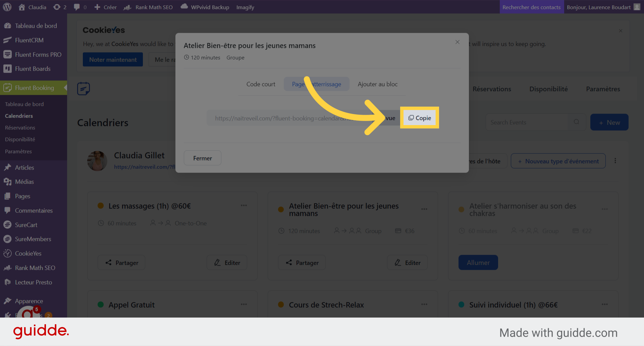This screenshot has width=644, height=346.
Task: Close the dialog using the X icon
Action: point(458,42)
